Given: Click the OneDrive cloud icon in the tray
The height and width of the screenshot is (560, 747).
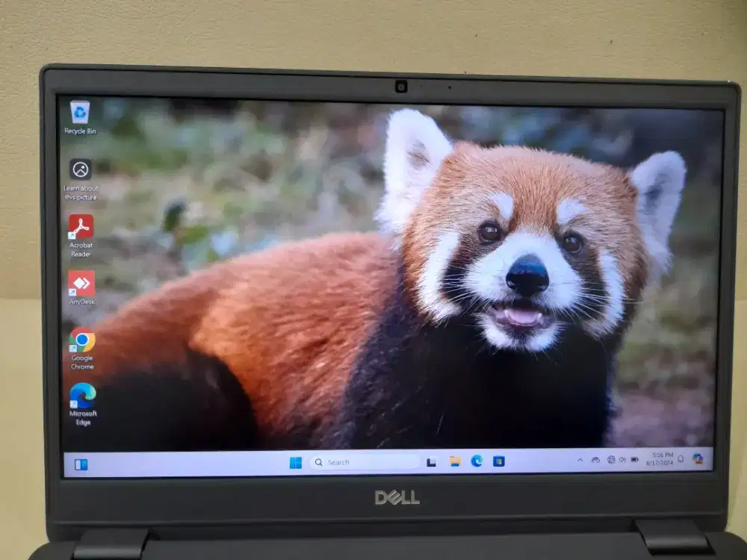Looking at the screenshot, I should coord(596,461).
